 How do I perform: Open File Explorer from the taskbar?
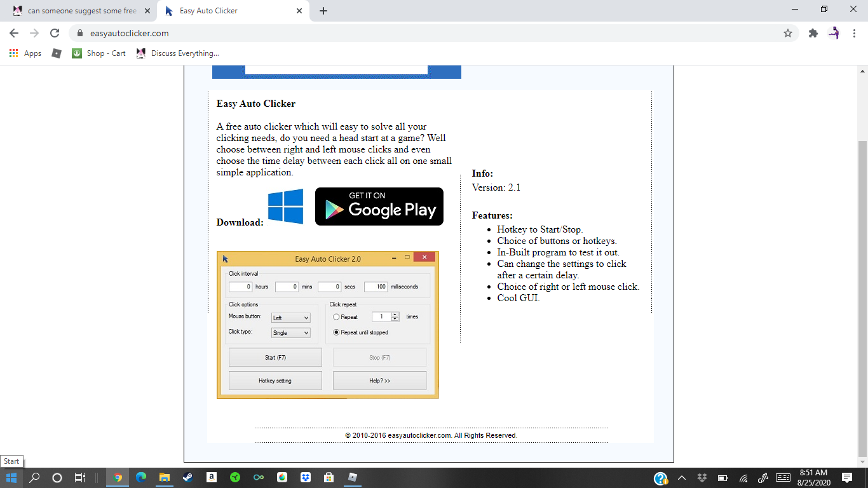(x=164, y=478)
